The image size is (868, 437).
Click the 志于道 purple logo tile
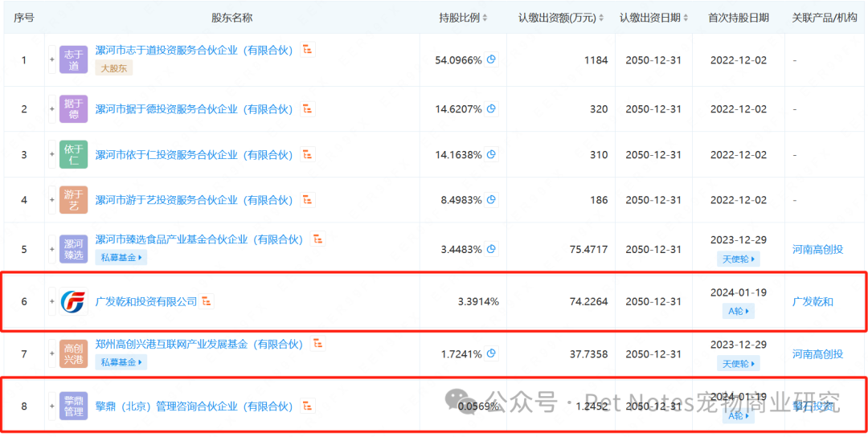pos(73,59)
